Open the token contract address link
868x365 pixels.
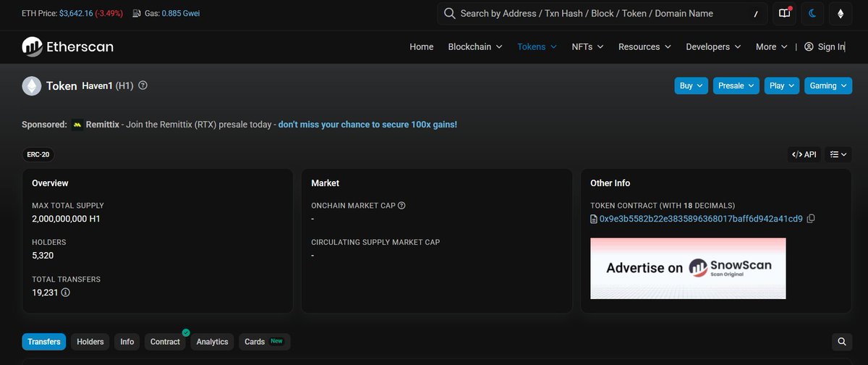click(701, 219)
